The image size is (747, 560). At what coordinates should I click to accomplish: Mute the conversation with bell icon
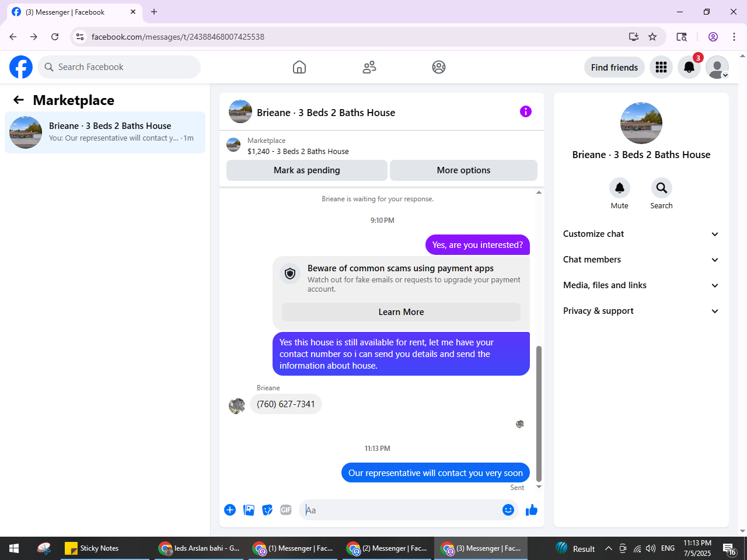tap(620, 188)
